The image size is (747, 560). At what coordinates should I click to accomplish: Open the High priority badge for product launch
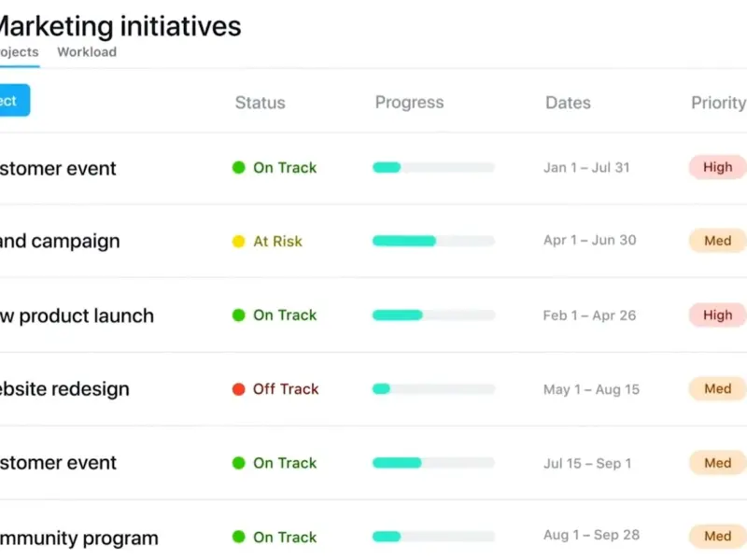[x=717, y=315]
